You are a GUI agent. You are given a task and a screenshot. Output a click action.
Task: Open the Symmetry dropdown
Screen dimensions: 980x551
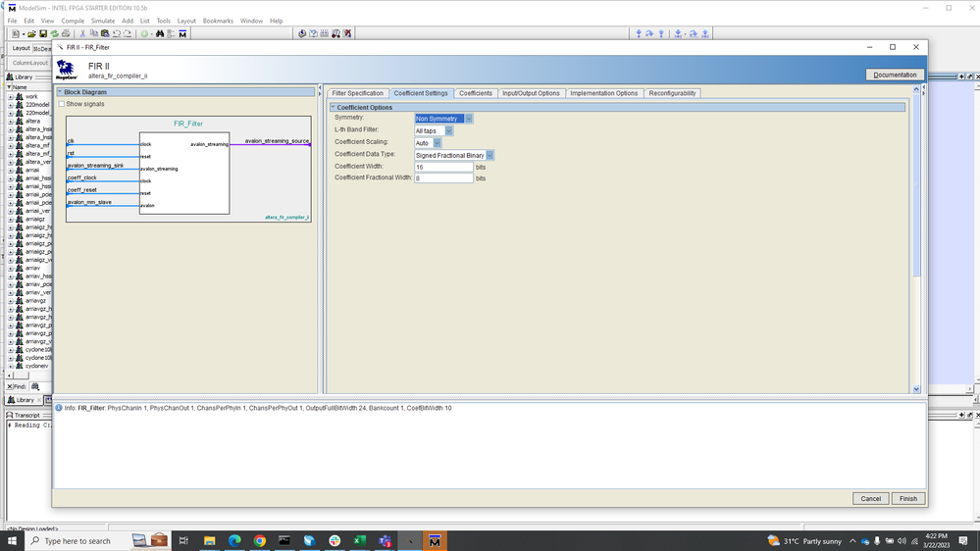click(469, 119)
